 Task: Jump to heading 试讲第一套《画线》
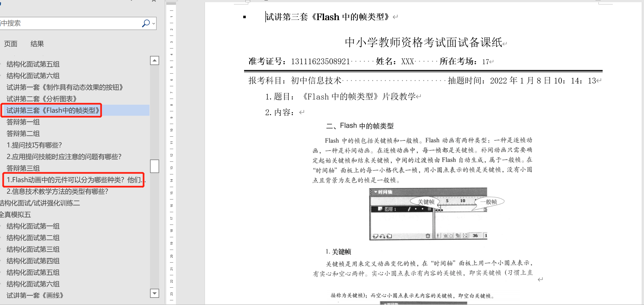(35, 296)
